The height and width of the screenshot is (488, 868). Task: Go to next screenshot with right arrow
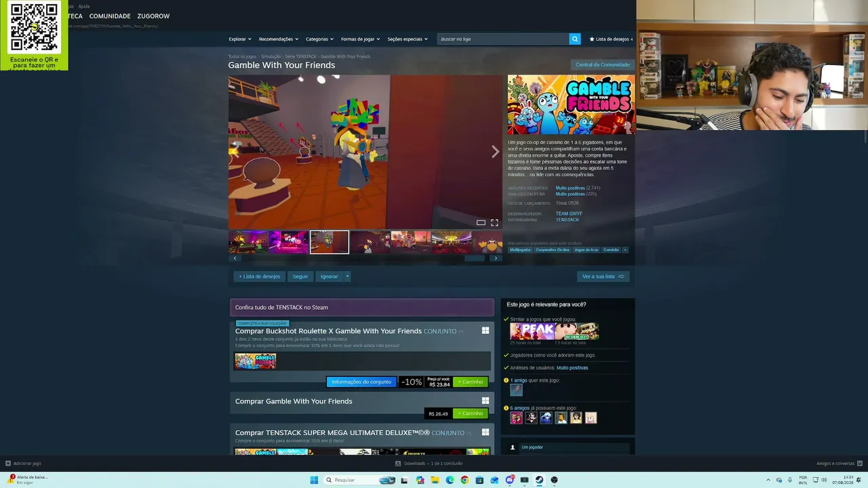coord(495,152)
